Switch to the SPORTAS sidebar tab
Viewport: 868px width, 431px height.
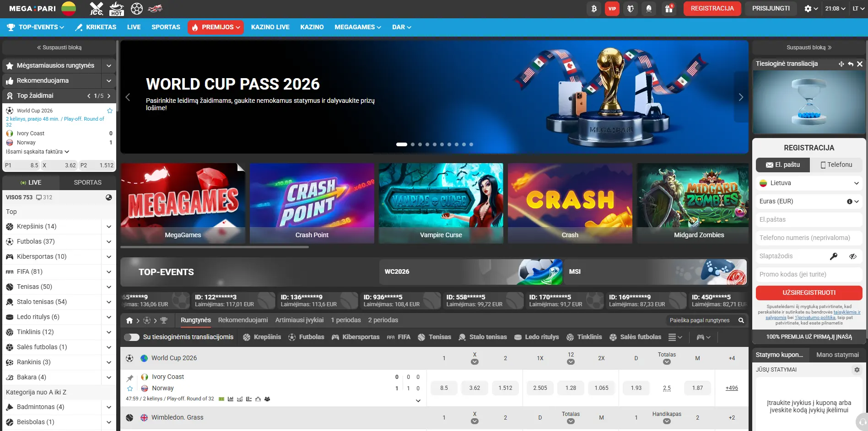88,182
